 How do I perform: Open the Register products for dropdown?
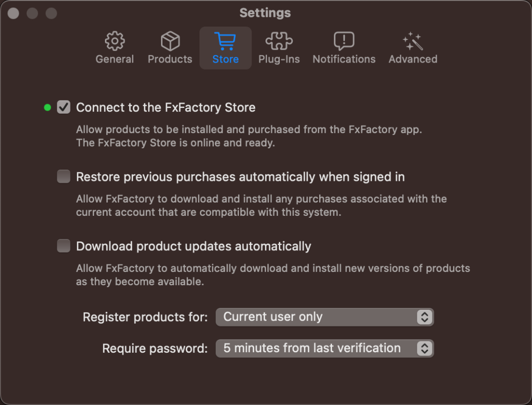coord(325,317)
